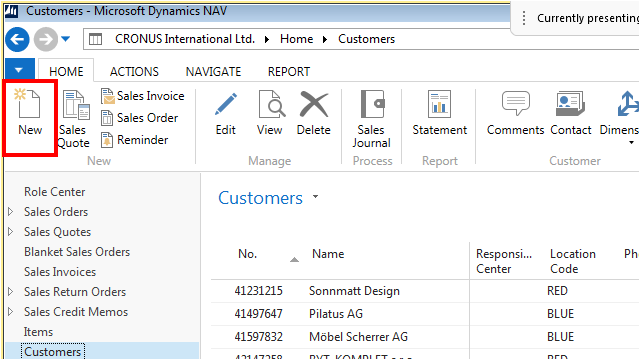Switch to the ACTIONS ribbon tab
Image resolution: width=640 pixels, height=360 pixels.
(134, 71)
